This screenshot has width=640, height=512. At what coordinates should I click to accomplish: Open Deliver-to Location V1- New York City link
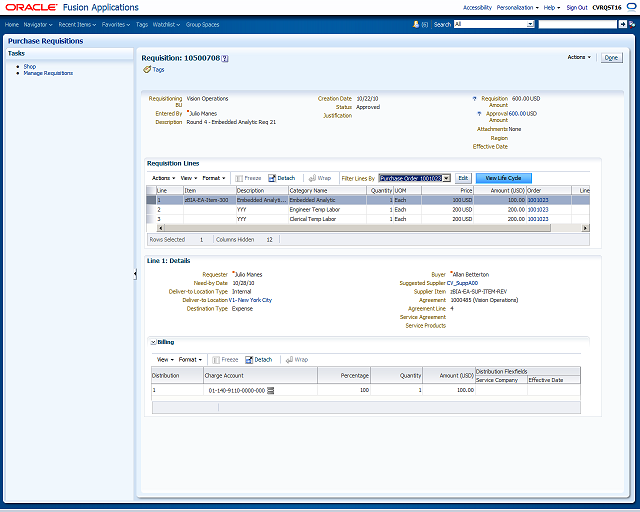[x=250, y=300]
